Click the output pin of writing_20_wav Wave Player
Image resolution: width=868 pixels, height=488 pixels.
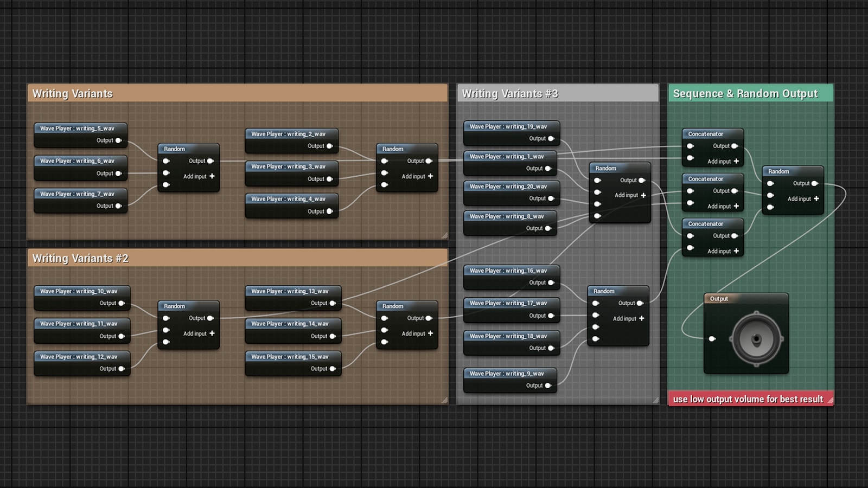click(x=551, y=198)
